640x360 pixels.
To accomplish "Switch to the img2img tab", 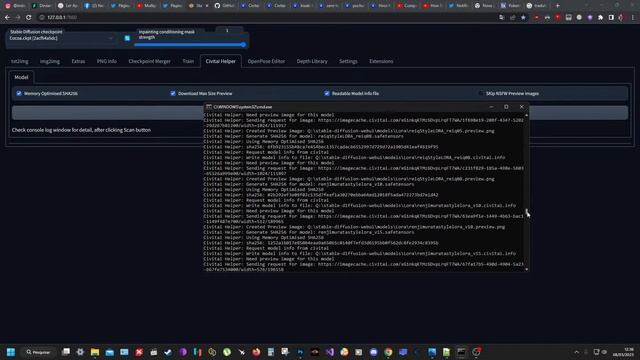I will 50,61.
